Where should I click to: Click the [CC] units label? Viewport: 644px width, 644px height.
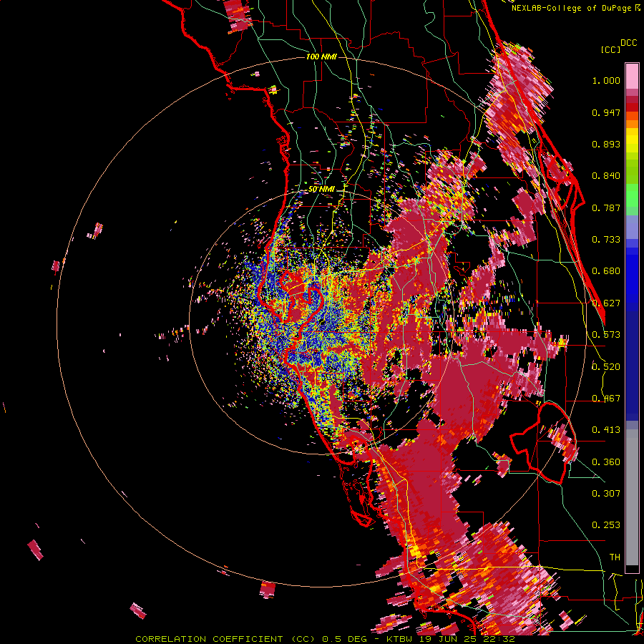click(x=610, y=49)
